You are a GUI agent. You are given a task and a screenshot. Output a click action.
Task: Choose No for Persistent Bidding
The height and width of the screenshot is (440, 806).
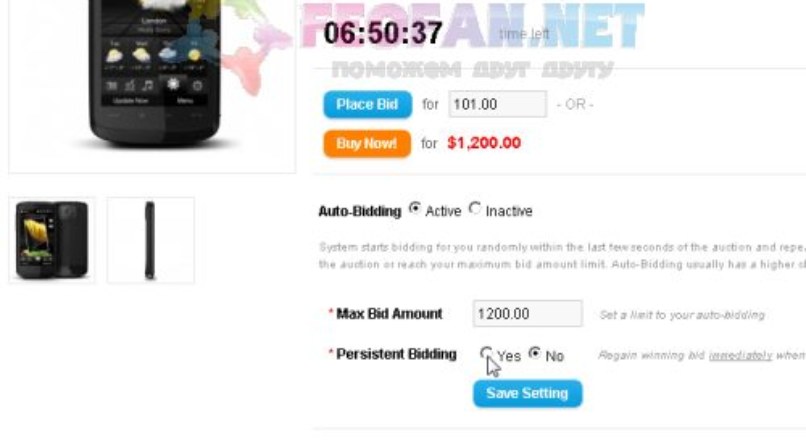[535, 353]
